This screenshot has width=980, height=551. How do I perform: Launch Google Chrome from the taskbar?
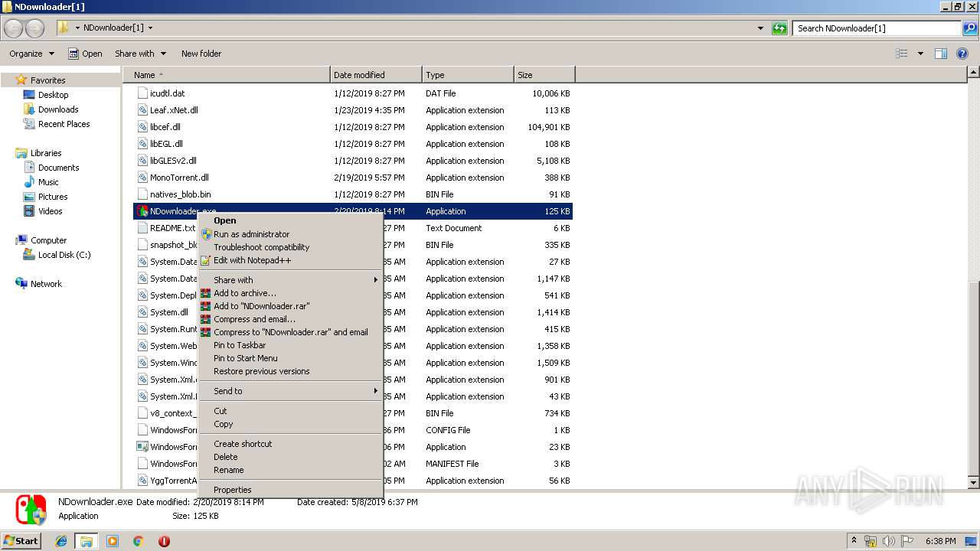pyautogui.click(x=138, y=541)
